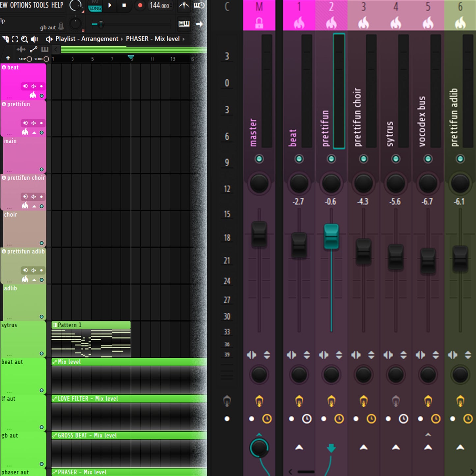
Task: Toggle the SLIDE checkbox
Action: 46,59
